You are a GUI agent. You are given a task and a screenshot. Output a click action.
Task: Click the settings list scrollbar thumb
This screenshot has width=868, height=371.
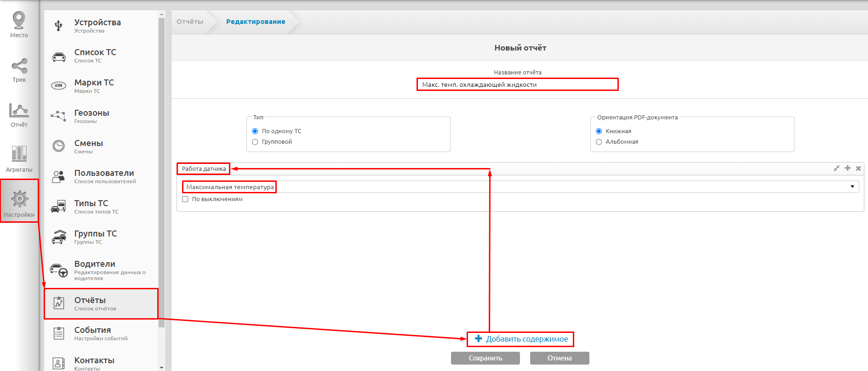pos(161,172)
